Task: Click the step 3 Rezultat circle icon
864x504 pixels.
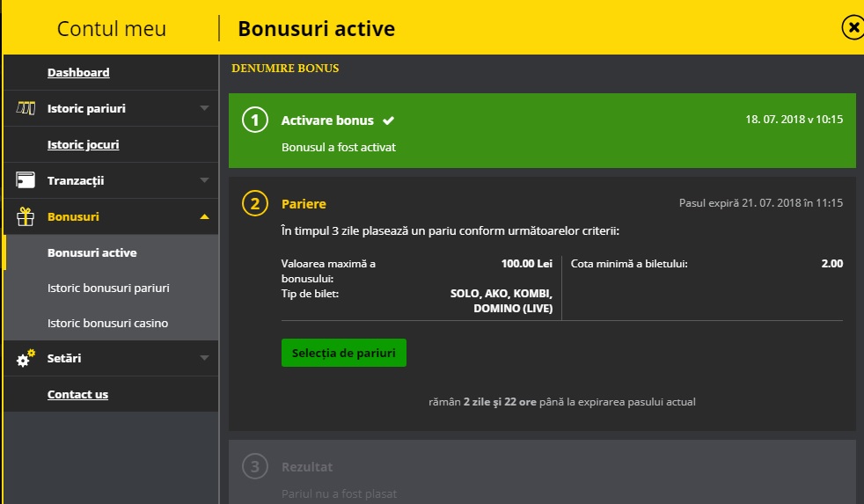Action: 254,467
